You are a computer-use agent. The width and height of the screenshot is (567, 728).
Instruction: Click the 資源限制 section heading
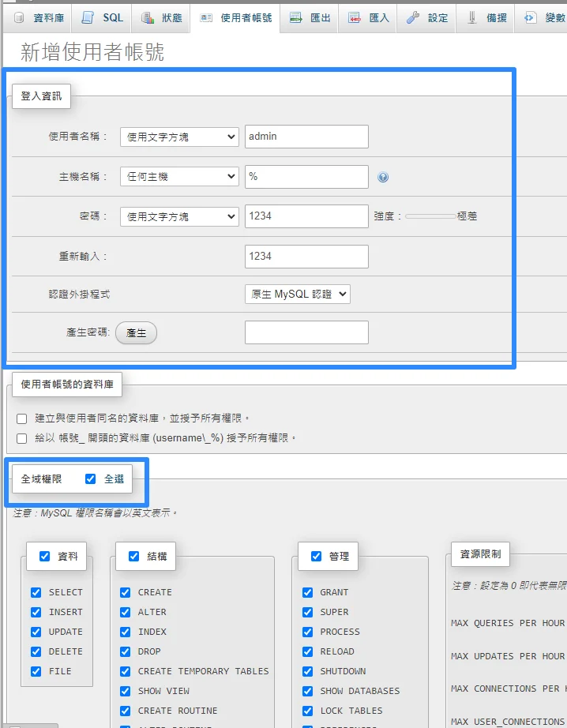(x=480, y=554)
